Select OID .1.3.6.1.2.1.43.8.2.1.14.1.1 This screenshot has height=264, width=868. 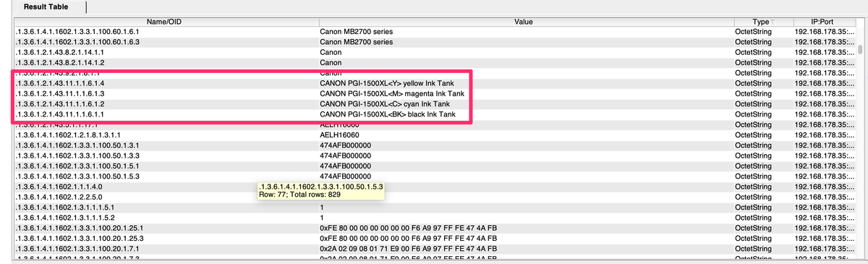[x=60, y=53]
